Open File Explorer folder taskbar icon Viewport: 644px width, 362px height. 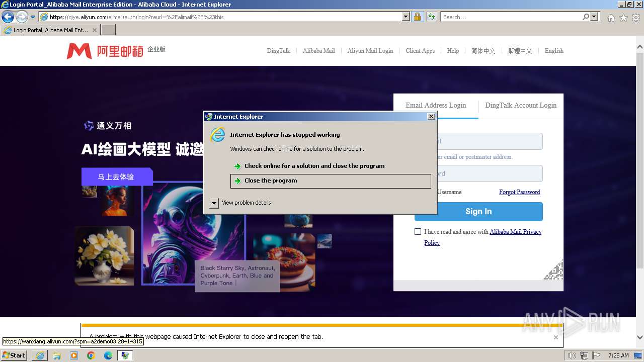tap(57, 355)
